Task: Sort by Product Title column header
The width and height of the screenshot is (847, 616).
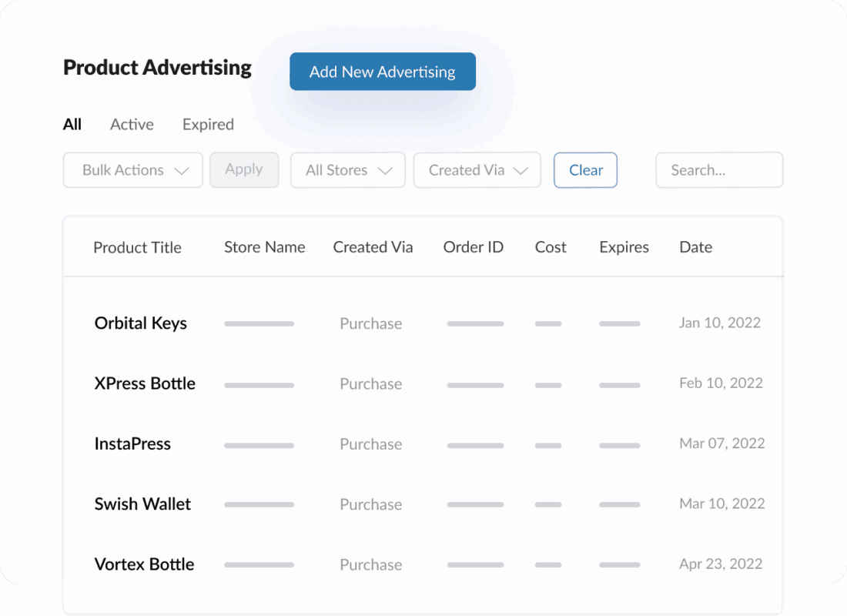Action: coord(137,247)
